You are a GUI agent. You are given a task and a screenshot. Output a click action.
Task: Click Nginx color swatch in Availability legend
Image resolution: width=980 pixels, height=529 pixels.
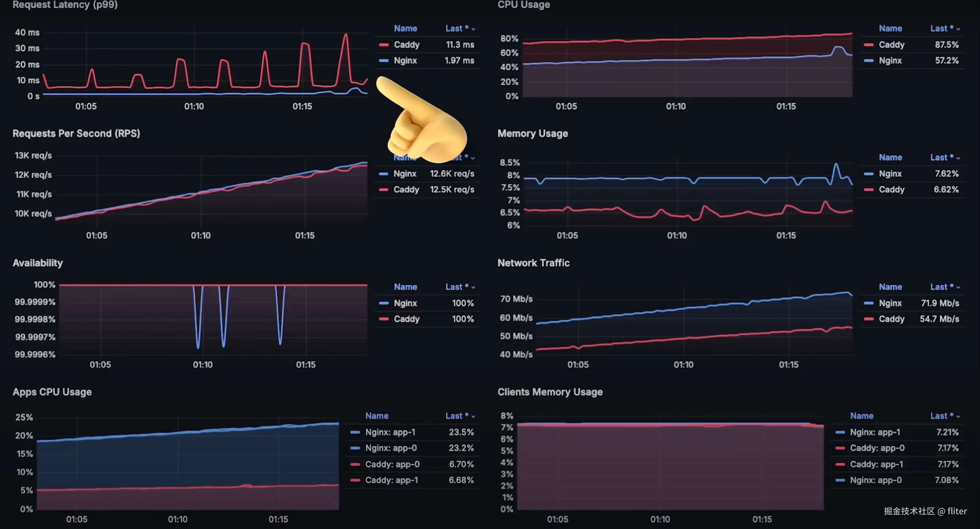click(x=383, y=303)
